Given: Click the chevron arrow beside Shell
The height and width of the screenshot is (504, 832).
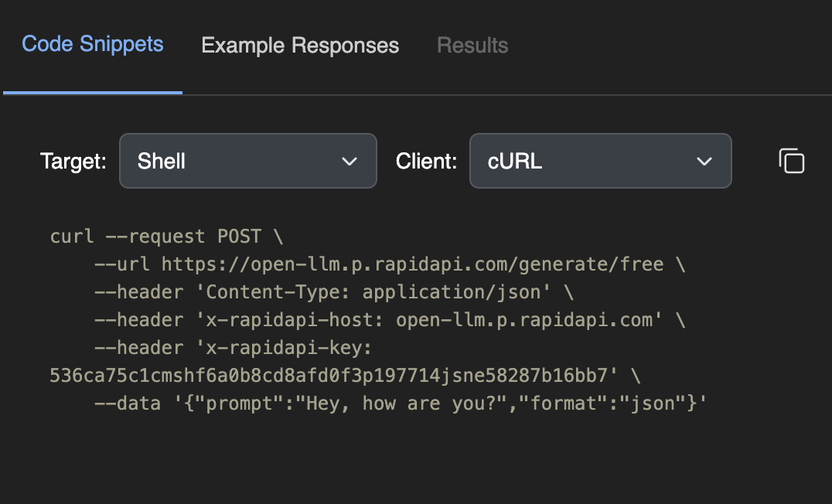Looking at the screenshot, I should [350, 162].
